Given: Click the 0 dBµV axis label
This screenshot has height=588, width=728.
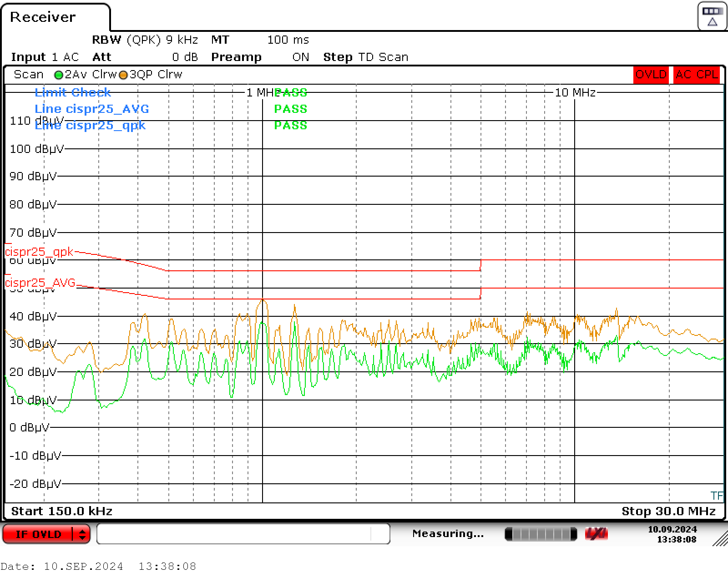Looking at the screenshot, I should [29, 428].
